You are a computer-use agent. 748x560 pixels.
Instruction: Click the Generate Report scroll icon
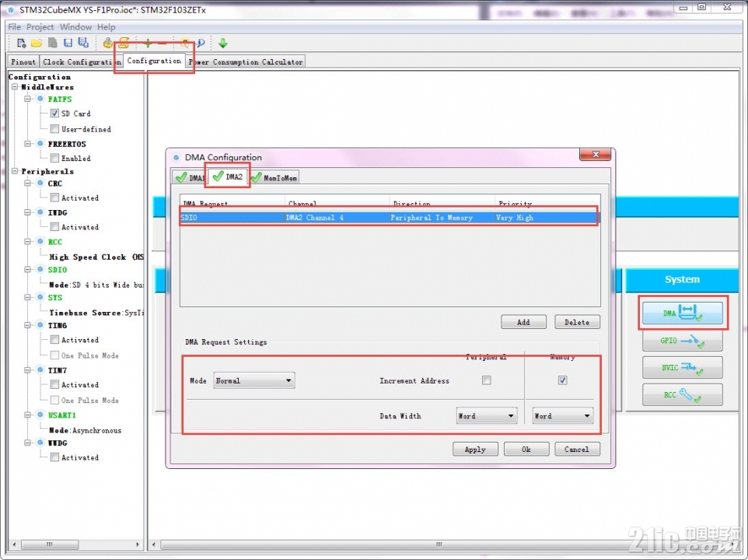(x=124, y=44)
